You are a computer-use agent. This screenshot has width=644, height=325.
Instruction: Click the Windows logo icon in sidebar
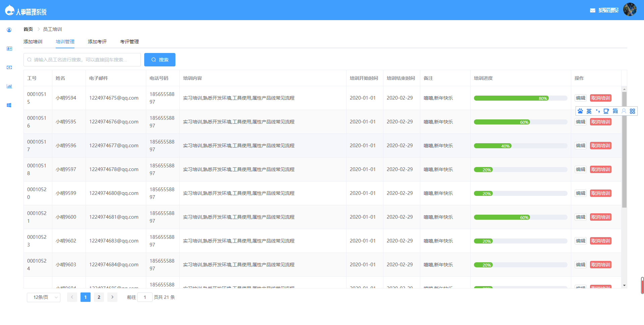click(x=9, y=105)
